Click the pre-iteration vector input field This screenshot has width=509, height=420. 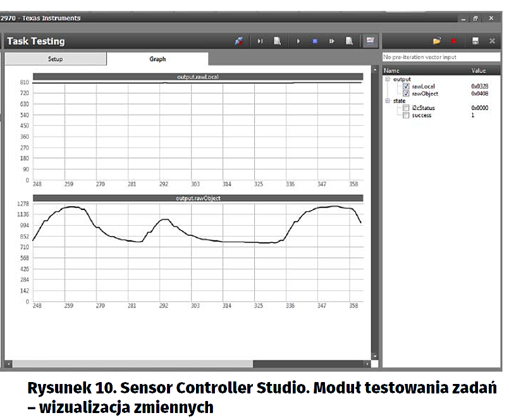point(441,58)
